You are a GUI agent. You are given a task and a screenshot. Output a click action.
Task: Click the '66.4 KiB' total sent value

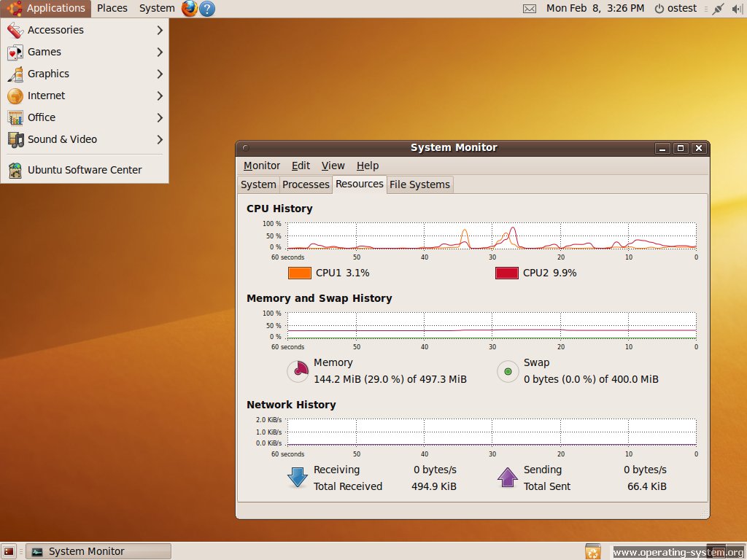pos(646,486)
